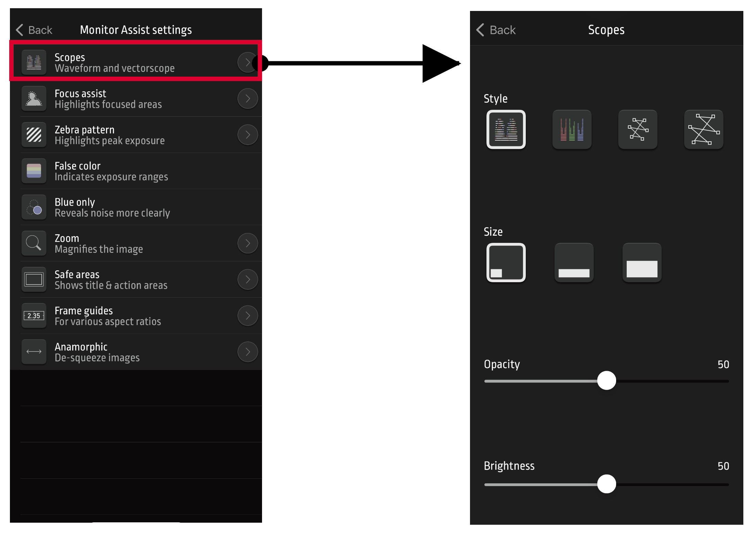The image size is (756, 535).
Task: Expand Anamorphic settings chevron
Action: pyautogui.click(x=248, y=352)
